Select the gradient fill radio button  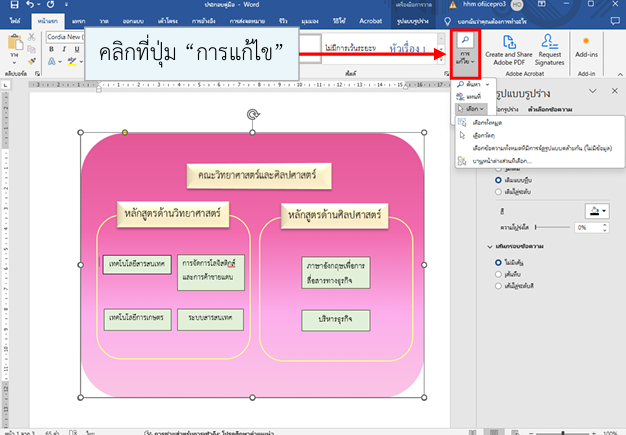click(x=499, y=190)
